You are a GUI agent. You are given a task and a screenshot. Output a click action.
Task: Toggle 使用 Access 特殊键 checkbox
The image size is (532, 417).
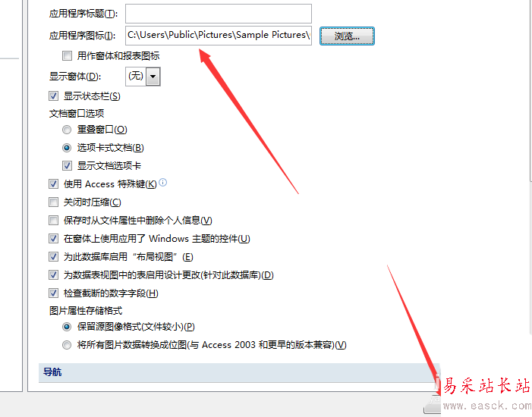click(x=53, y=184)
